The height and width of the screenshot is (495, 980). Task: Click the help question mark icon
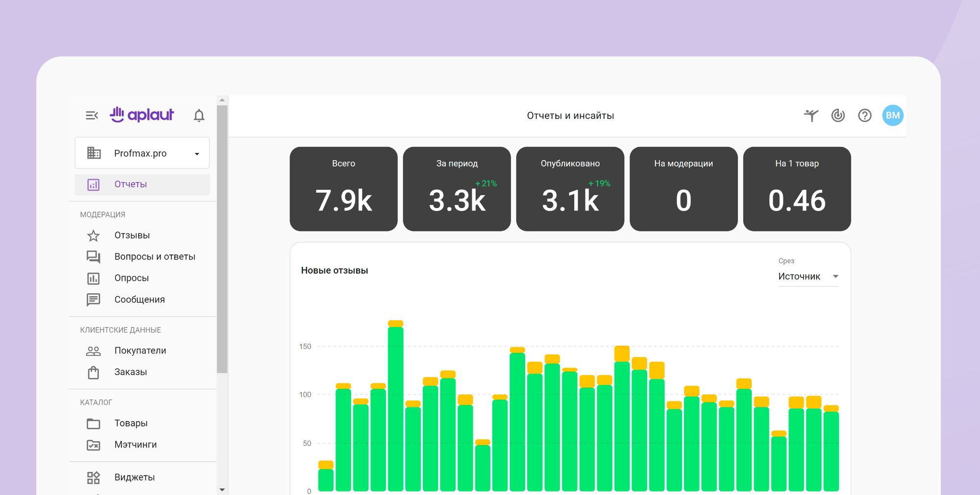pyautogui.click(x=864, y=116)
